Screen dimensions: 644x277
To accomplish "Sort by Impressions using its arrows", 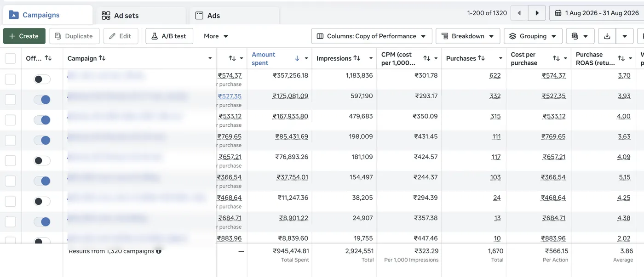I will click(x=356, y=58).
